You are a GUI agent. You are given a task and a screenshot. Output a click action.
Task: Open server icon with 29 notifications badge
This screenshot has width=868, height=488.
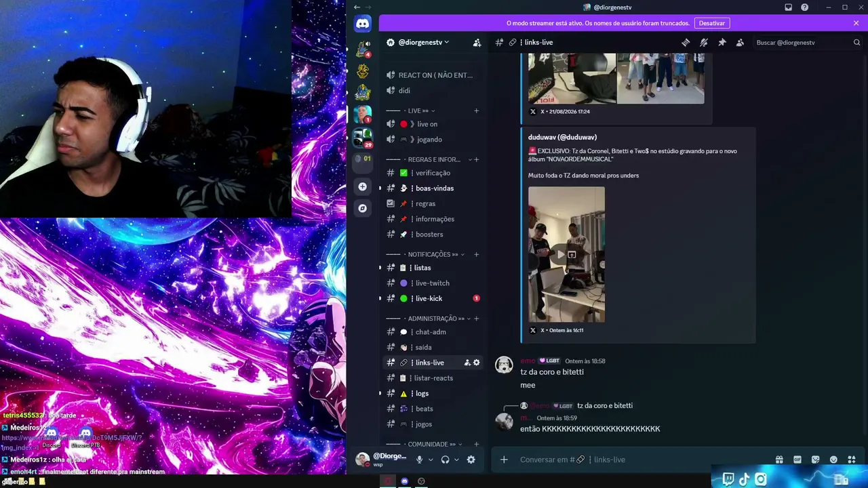tap(363, 138)
